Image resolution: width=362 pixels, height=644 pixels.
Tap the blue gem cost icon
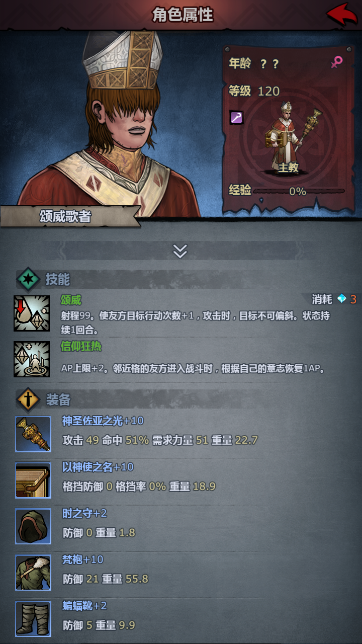pos(342,299)
